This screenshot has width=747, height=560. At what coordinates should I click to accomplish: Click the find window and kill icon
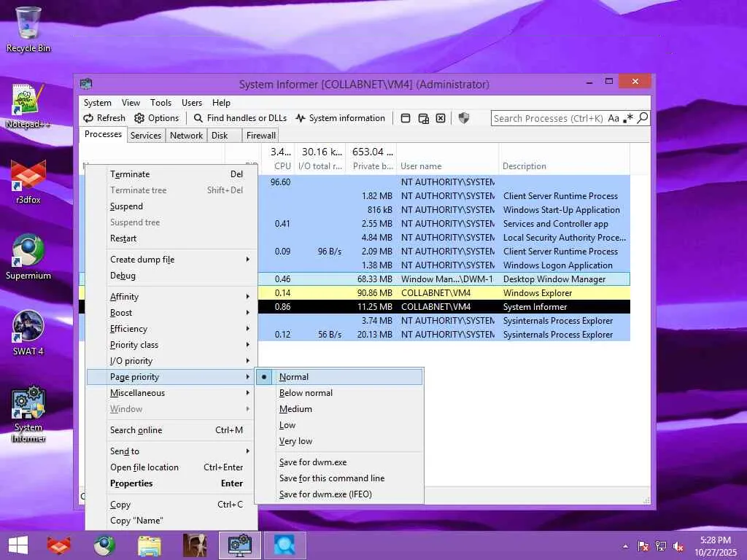[441, 118]
